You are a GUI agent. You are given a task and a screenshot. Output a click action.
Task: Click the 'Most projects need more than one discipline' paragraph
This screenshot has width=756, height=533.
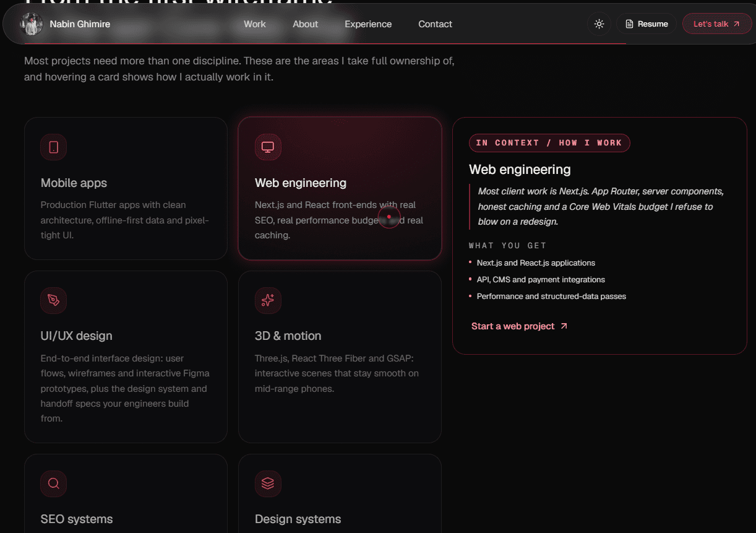tap(239, 69)
